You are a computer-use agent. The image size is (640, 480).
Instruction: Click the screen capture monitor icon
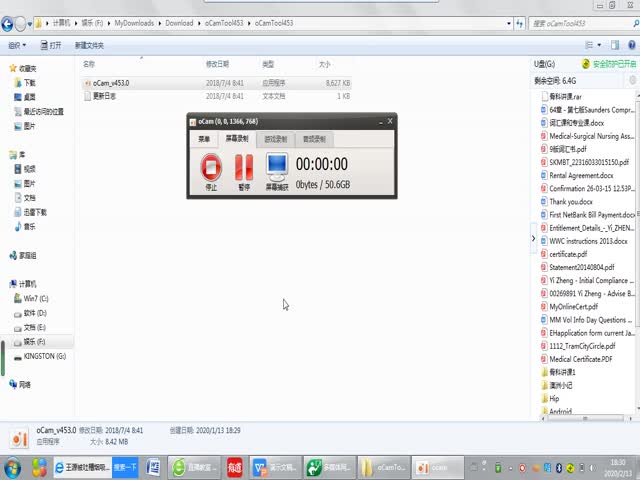(x=276, y=168)
